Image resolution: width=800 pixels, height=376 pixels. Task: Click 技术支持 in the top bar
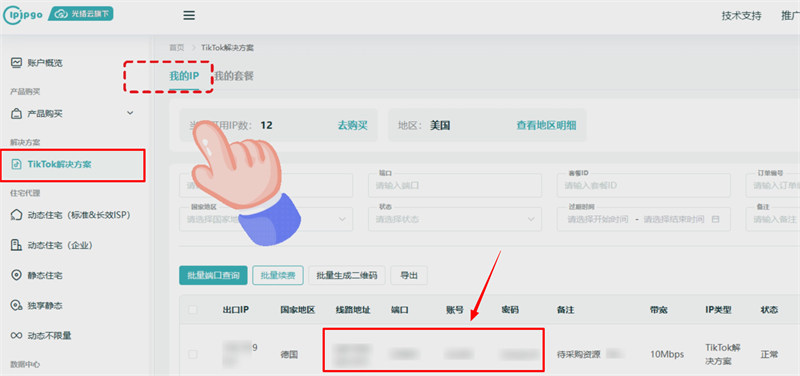coord(741,15)
